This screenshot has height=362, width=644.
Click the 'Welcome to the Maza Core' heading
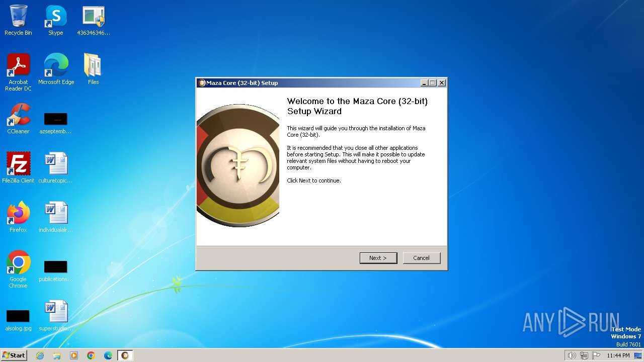pyautogui.click(x=357, y=106)
